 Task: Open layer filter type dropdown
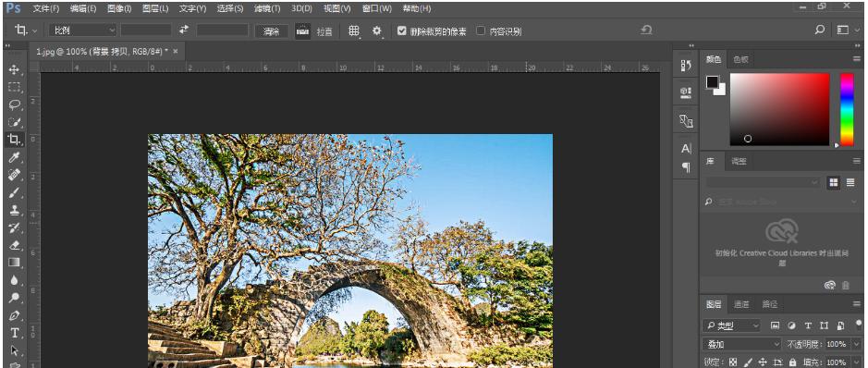tap(730, 326)
